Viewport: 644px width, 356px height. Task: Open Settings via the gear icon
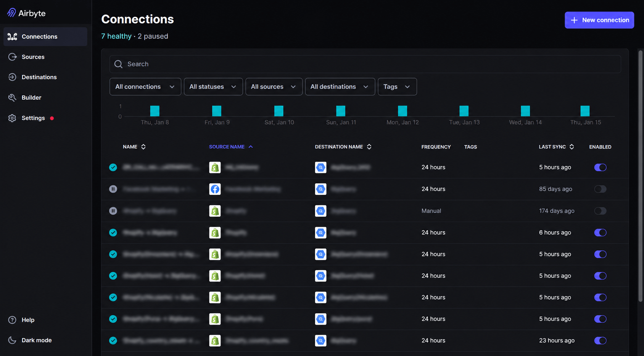point(12,118)
